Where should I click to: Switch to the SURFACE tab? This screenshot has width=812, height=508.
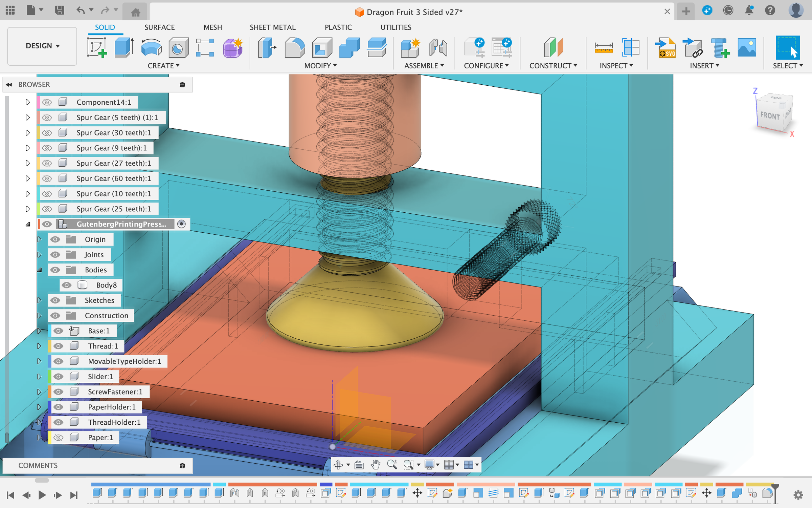(159, 27)
